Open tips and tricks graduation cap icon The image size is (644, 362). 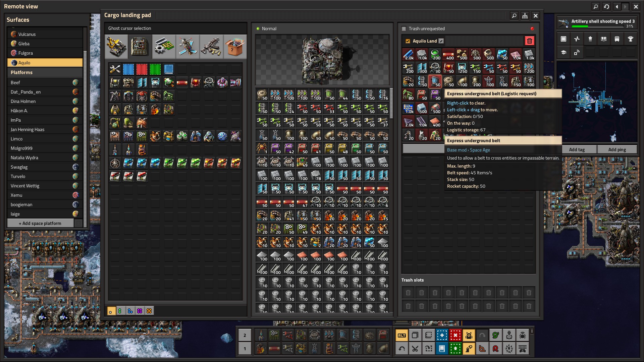pyautogui.click(x=563, y=52)
